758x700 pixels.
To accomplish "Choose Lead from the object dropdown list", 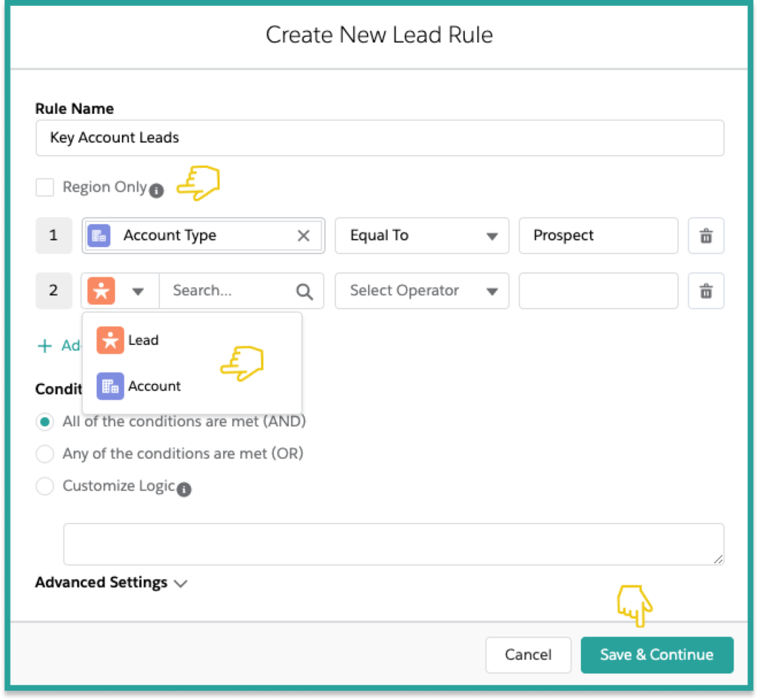I will tap(192, 340).
